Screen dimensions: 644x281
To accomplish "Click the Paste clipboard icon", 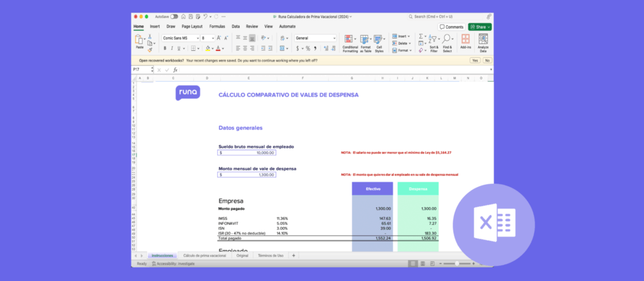I will point(139,40).
